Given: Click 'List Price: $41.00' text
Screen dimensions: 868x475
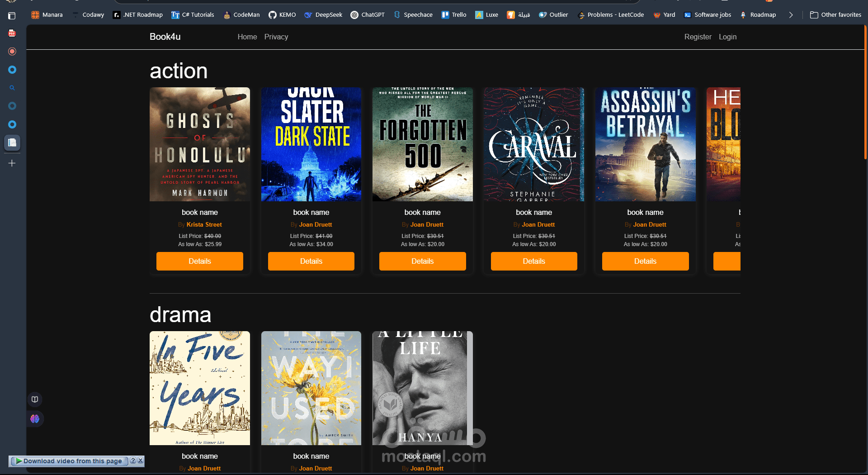Looking at the screenshot, I should [x=311, y=236].
